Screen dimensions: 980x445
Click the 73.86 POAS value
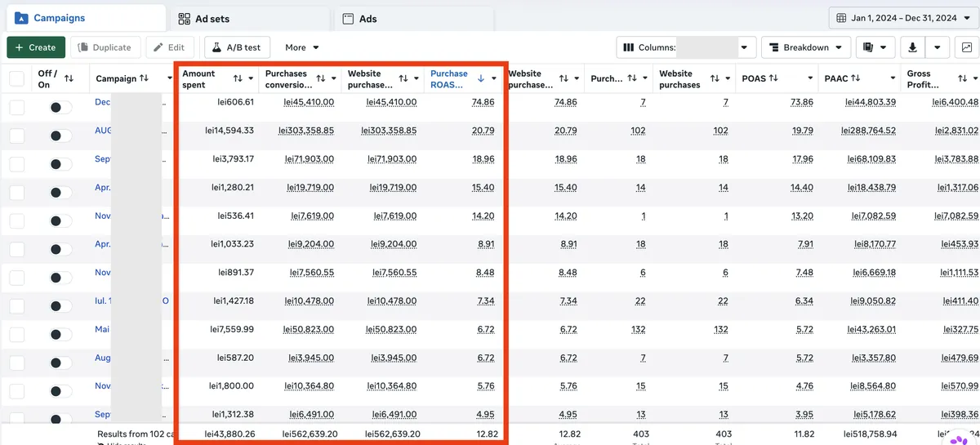(802, 102)
